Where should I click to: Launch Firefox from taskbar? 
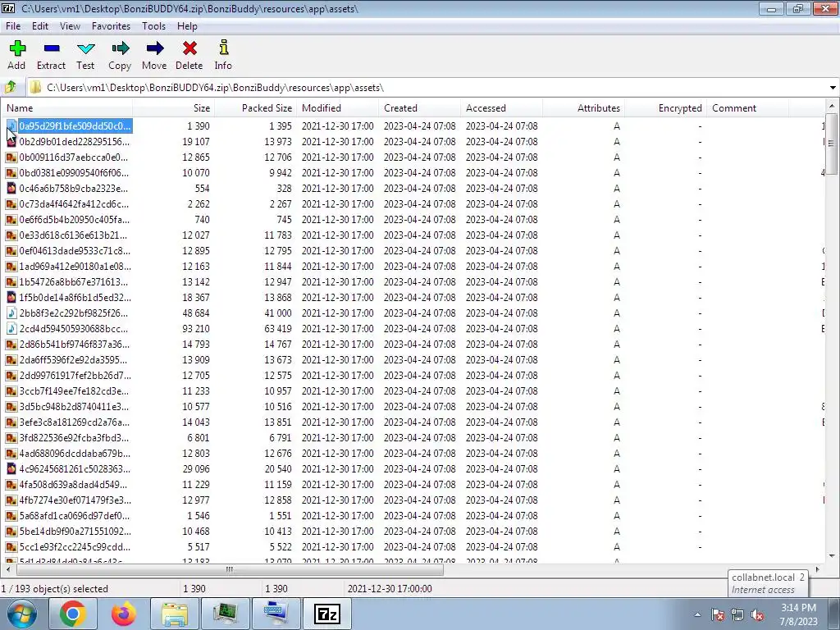point(124,614)
